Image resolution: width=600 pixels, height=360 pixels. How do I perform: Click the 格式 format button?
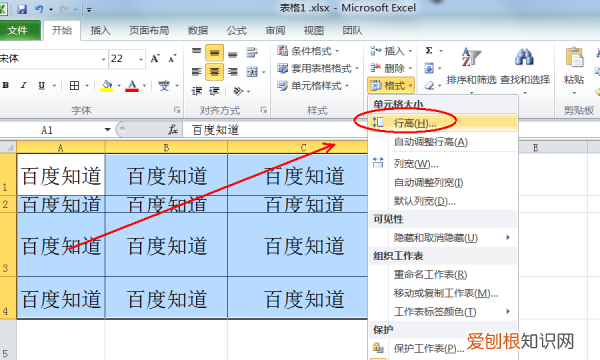pos(391,86)
